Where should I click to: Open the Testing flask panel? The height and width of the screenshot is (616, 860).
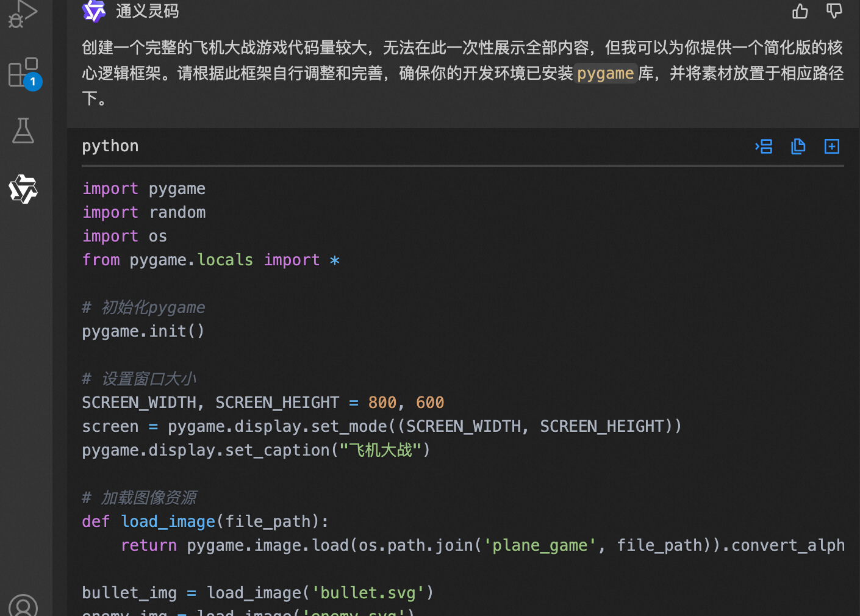pos(23,131)
